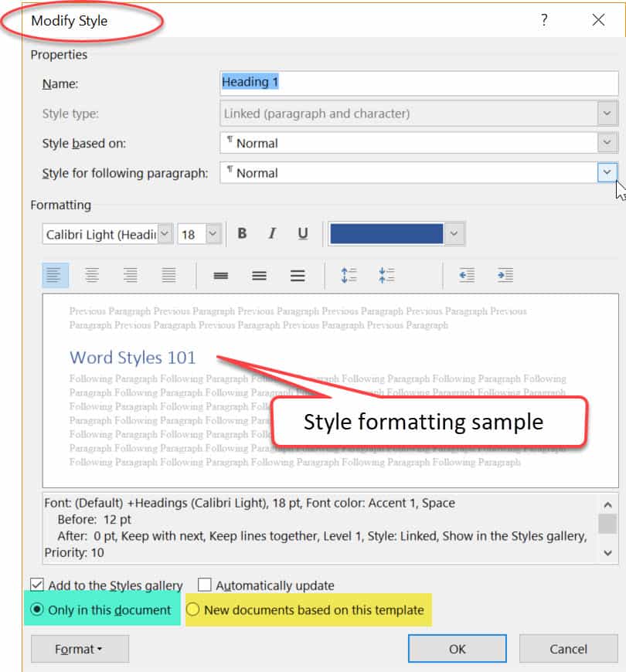
Task: Click the Decrease Indent icon
Action: pos(467,275)
